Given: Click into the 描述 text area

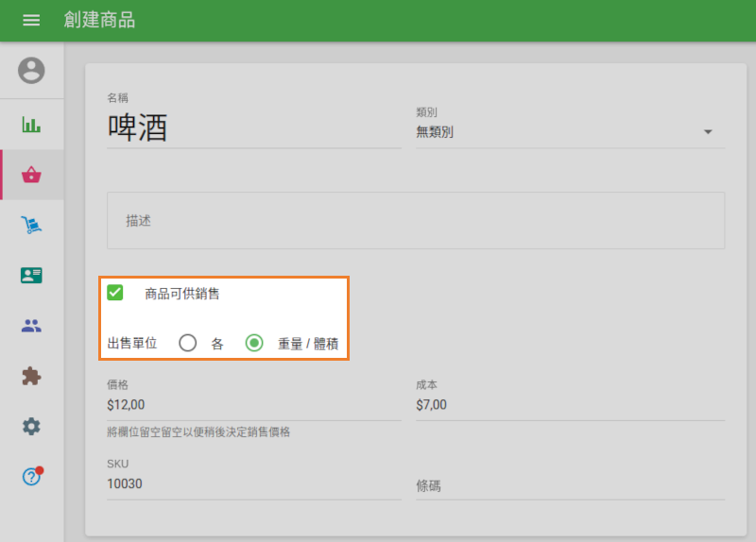Looking at the screenshot, I should (x=416, y=221).
